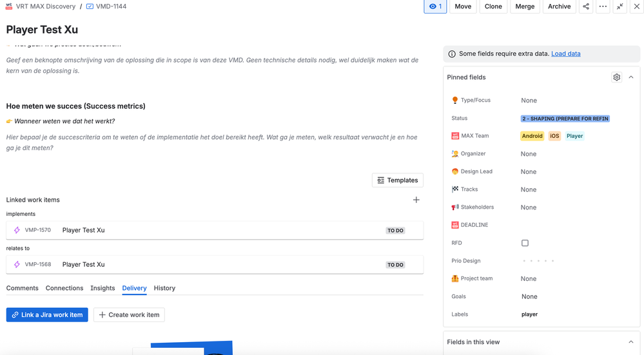Click the empty DEADLINE value field
This screenshot has width=644, height=355.
[x=578, y=225]
